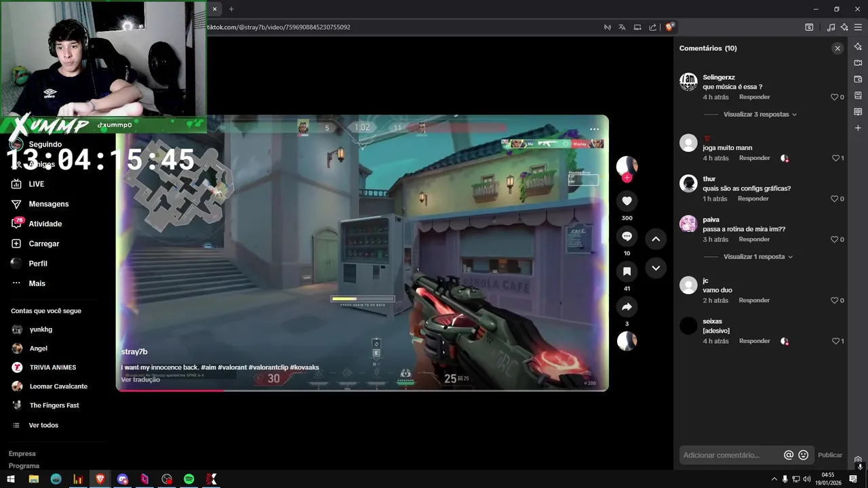Open File Explorer from the taskbar
This screenshot has height=488, width=868.
tap(33, 479)
